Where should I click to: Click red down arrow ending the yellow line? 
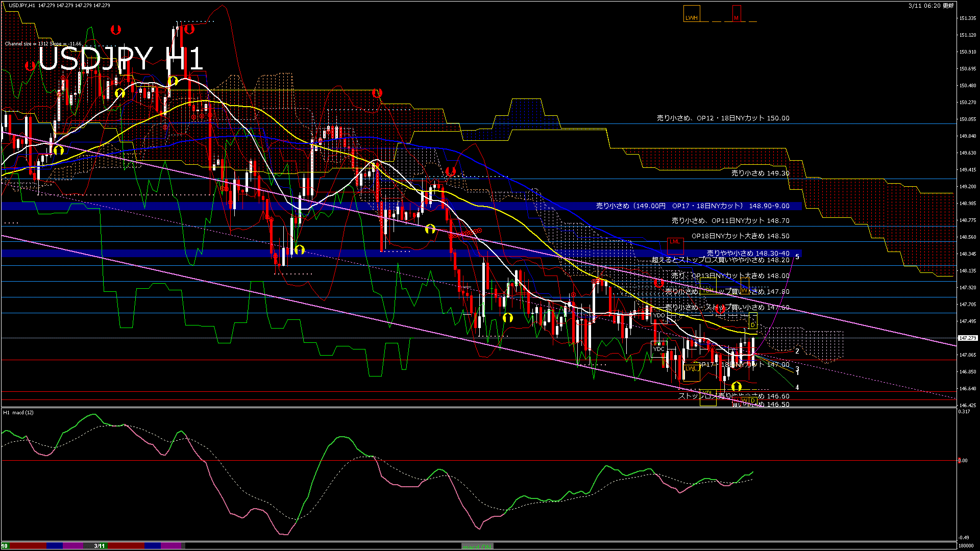click(x=377, y=93)
